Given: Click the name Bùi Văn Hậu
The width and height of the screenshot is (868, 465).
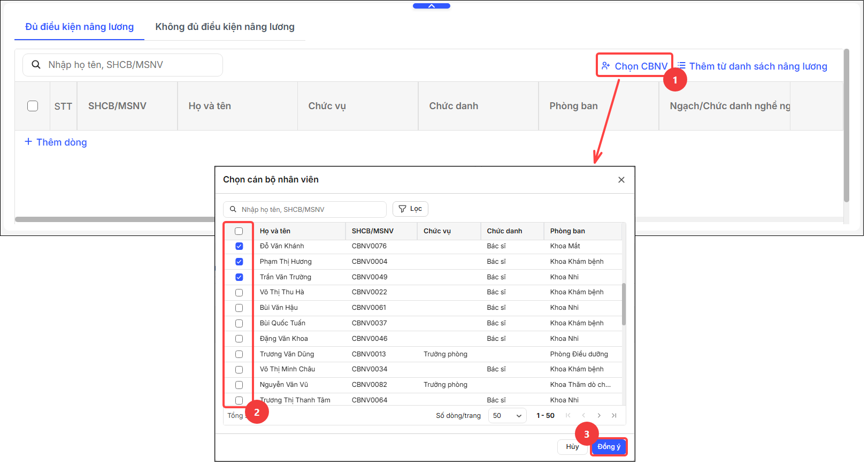Looking at the screenshot, I should (279, 308).
